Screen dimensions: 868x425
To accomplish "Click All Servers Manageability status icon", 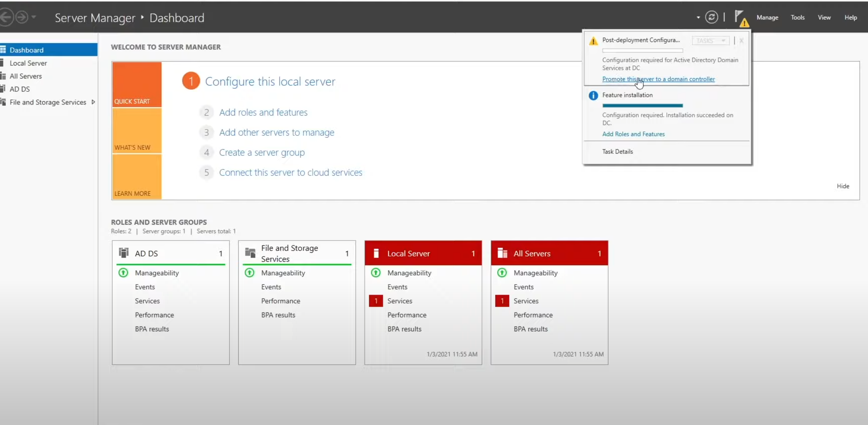I will point(502,272).
